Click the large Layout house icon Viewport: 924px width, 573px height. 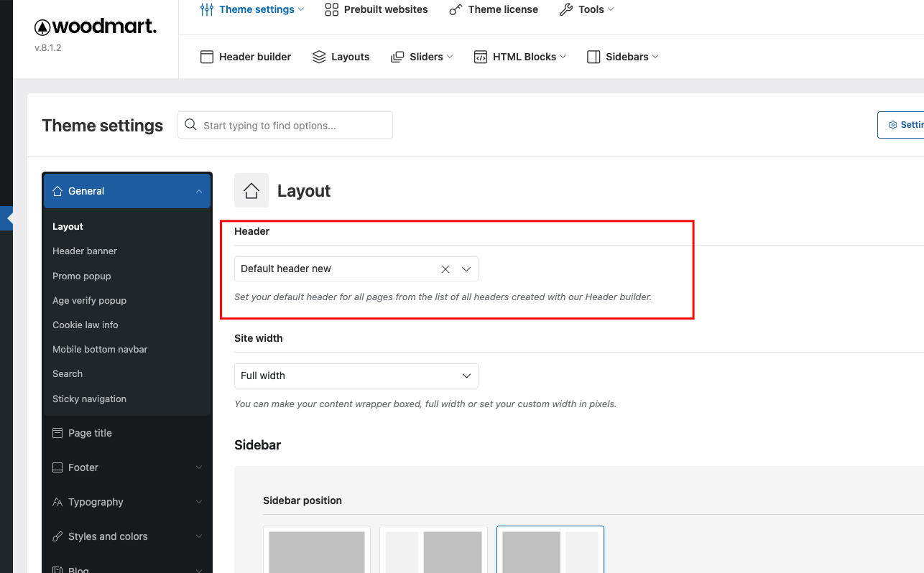tap(251, 190)
